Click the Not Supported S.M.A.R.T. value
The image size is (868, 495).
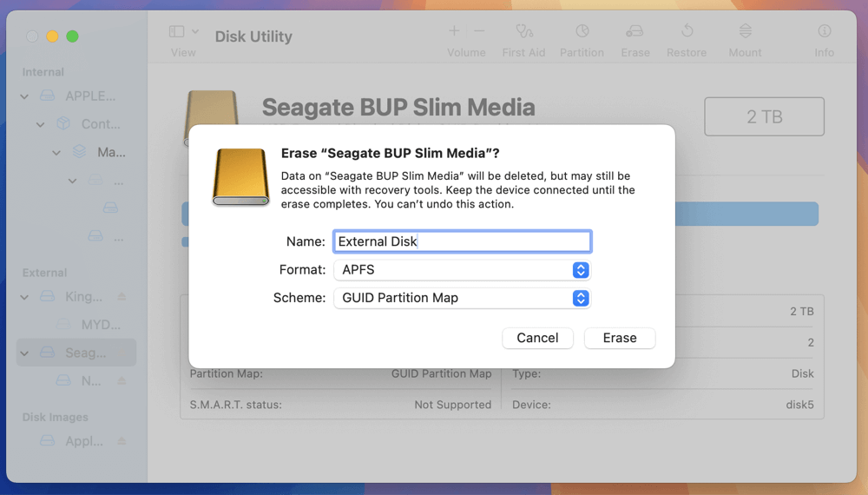pos(453,405)
